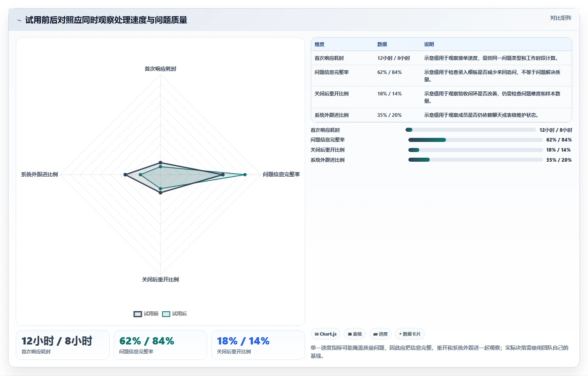This screenshot has height=376, width=588.
Task: Click the 18% / 14% stat card
Action: [258, 345]
